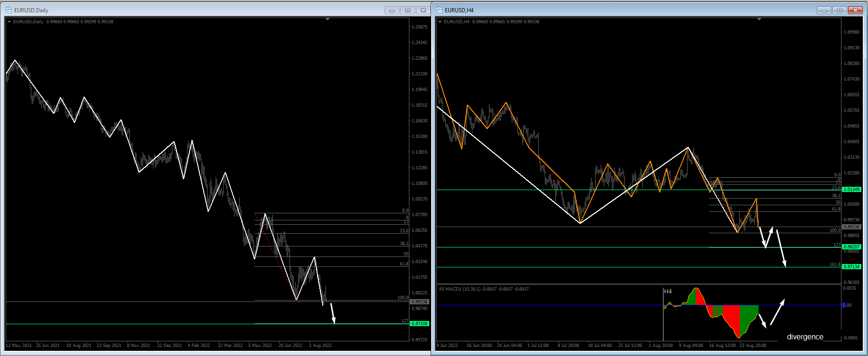The height and width of the screenshot is (356, 868).
Task: Close the EURUSD,Daily chart window
Action: pyautogui.click(x=423, y=10)
